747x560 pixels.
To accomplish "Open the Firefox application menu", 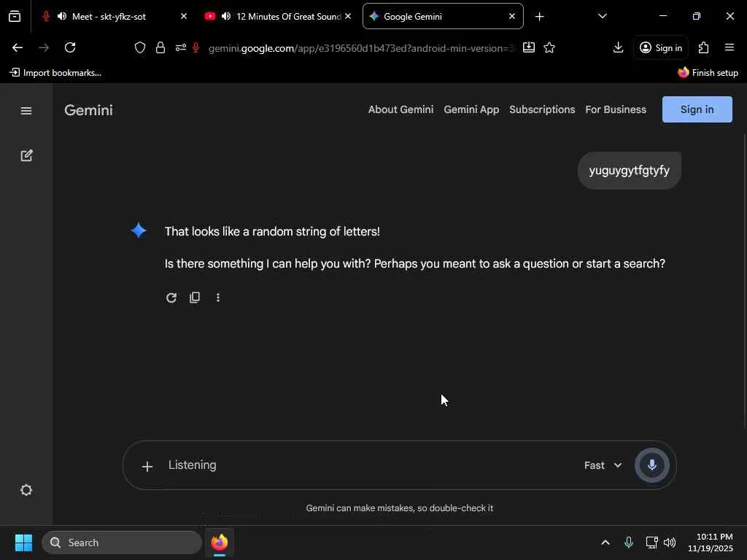I will click(x=729, y=47).
